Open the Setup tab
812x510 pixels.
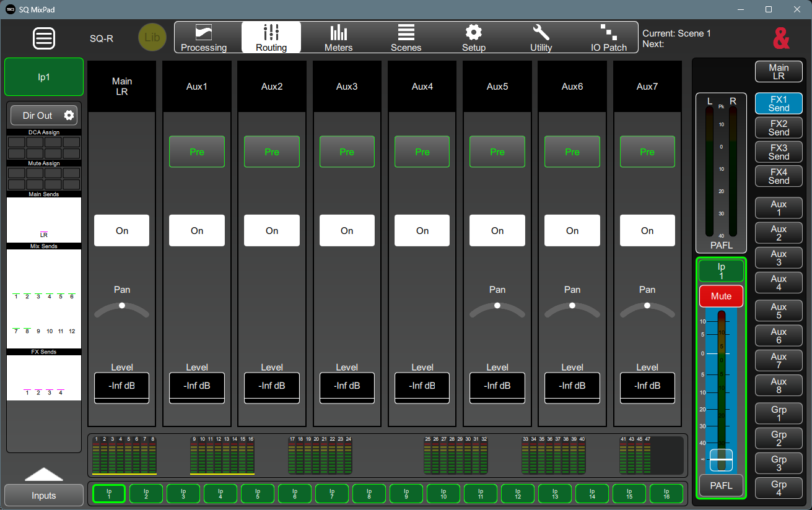click(x=474, y=38)
